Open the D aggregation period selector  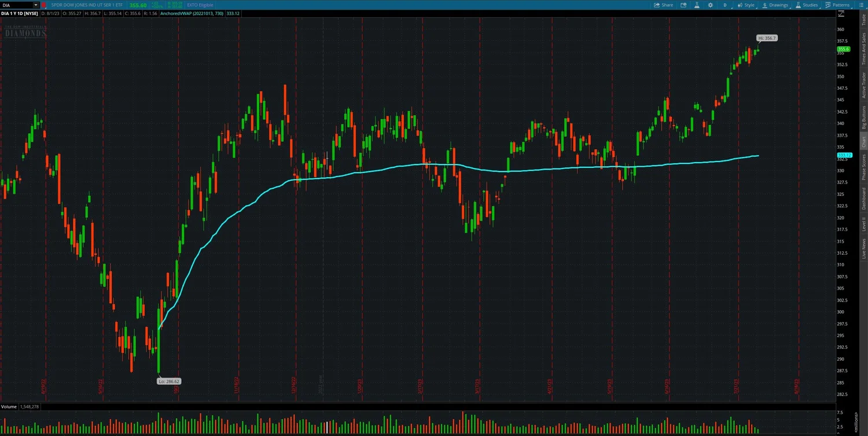pyautogui.click(x=725, y=5)
